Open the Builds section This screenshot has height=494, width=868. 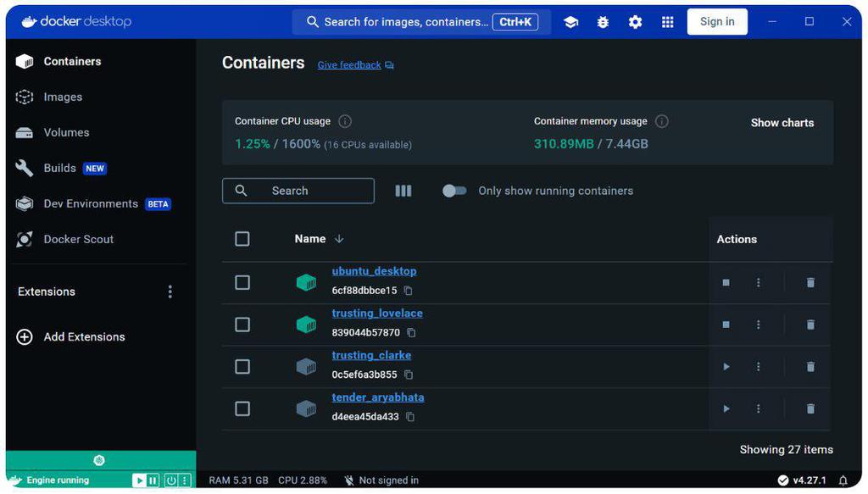(59, 168)
